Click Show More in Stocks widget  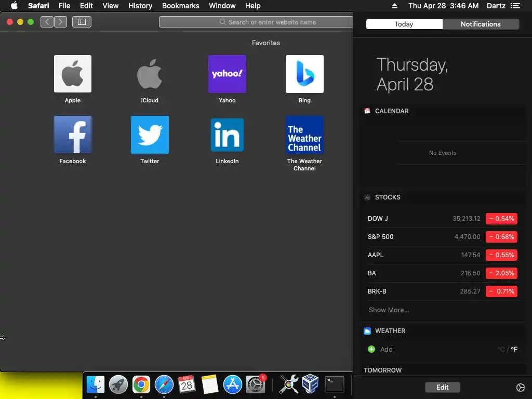(x=389, y=310)
